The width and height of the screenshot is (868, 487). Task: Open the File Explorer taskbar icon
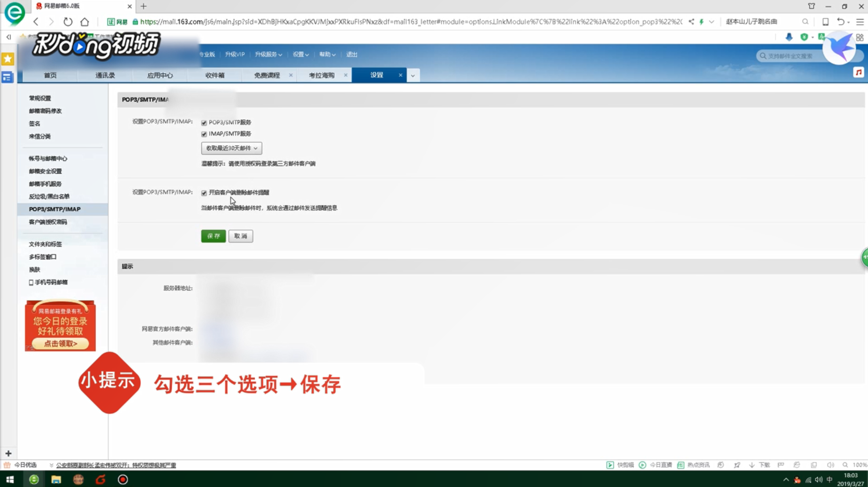click(56, 479)
